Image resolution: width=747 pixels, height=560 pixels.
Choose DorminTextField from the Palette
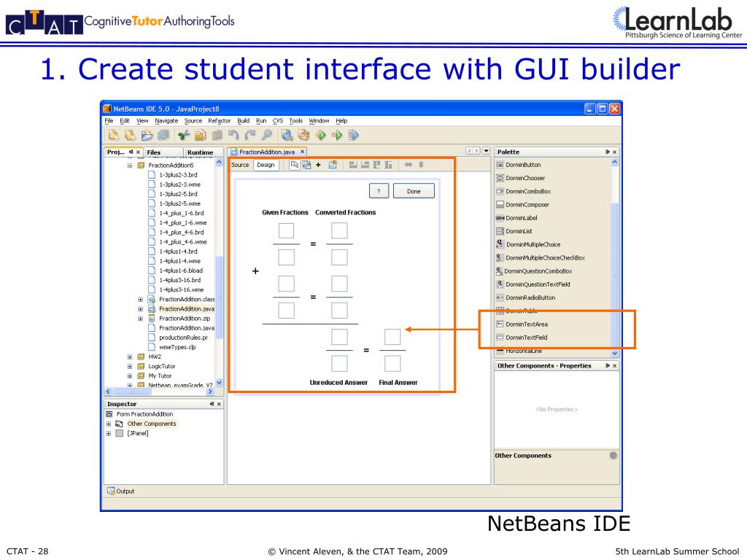click(522, 338)
